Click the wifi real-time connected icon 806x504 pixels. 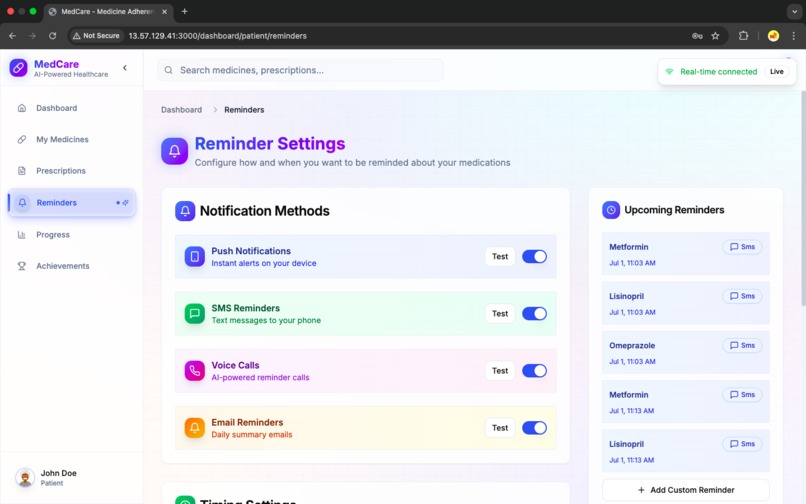click(x=669, y=71)
